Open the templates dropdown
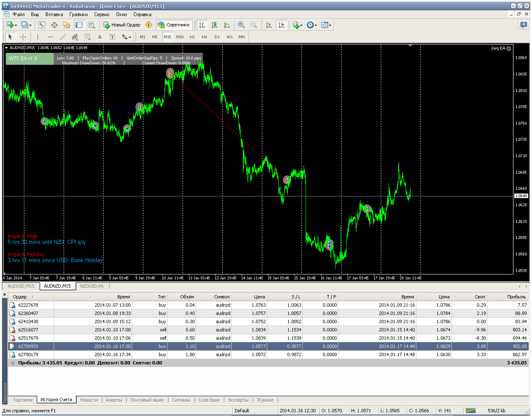Image resolution: width=532 pixels, height=416 pixels. (x=326, y=25)
